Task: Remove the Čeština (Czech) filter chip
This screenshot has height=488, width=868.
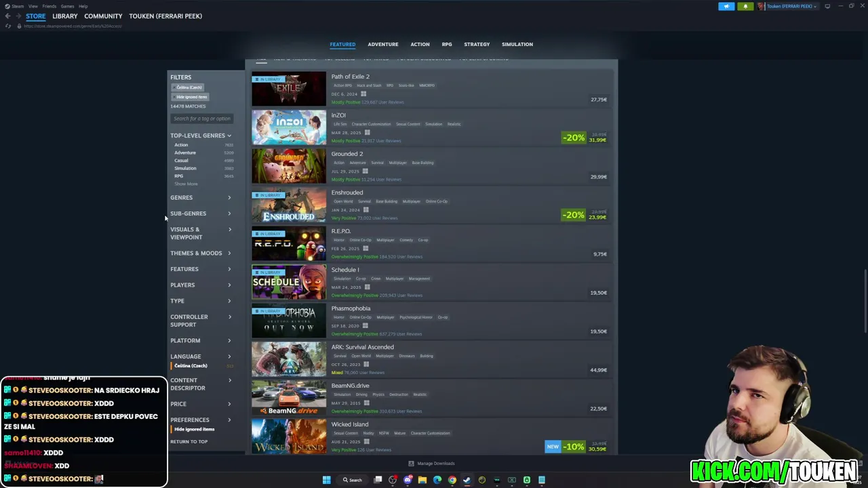Action: [x=189, y=87]
